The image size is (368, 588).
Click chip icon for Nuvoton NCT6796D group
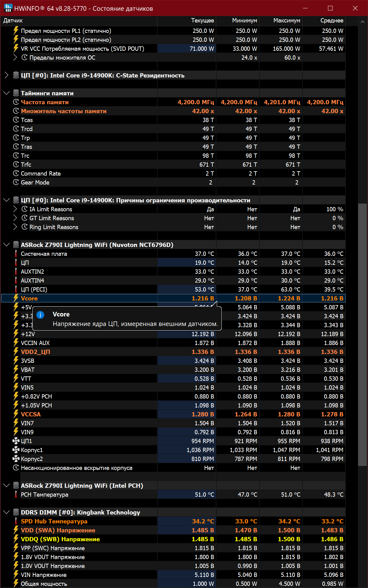click(16, 245)
